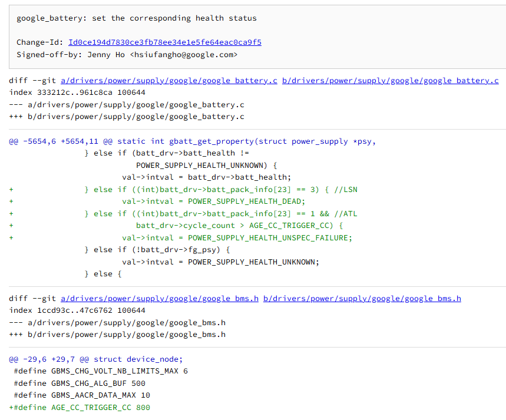The height and width of the screenshot is (420, 506).
Task: Click the Signed-off-by Jenny Ho line
Action: 127,54
